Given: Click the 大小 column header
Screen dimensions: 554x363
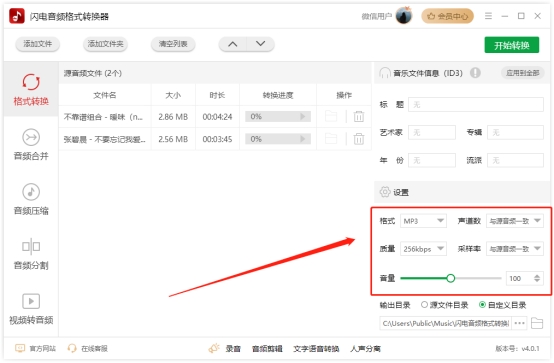Looking at the screenshot, I should coord(173,95).
